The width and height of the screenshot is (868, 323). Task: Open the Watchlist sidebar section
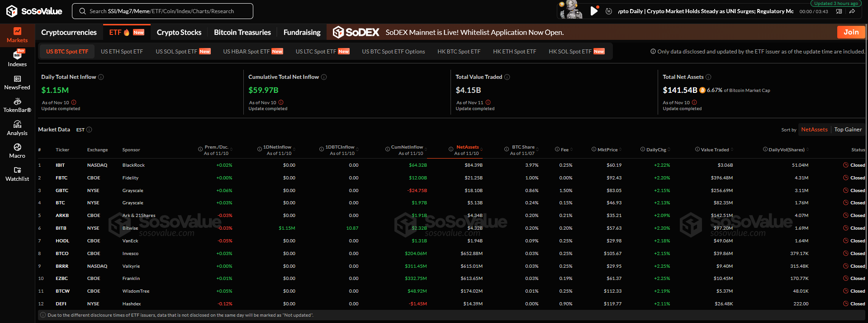pyautogui.click(x=17, y=174)
